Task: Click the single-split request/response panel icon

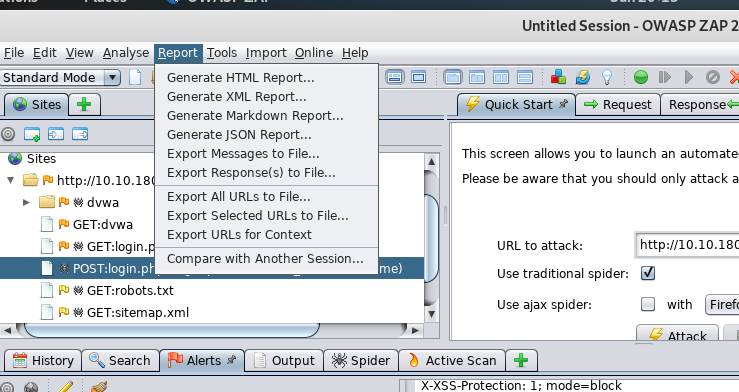Action: 477,77
